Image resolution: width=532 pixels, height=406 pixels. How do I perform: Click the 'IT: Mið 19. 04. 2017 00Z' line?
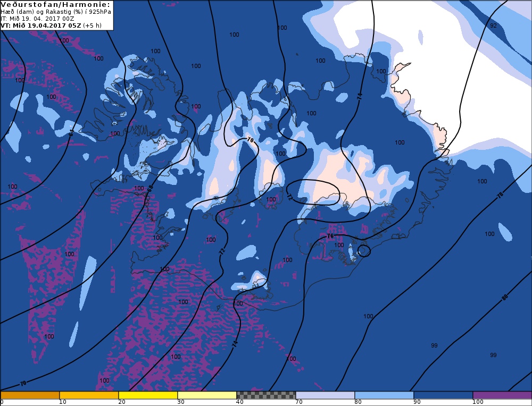coord(37,19)
